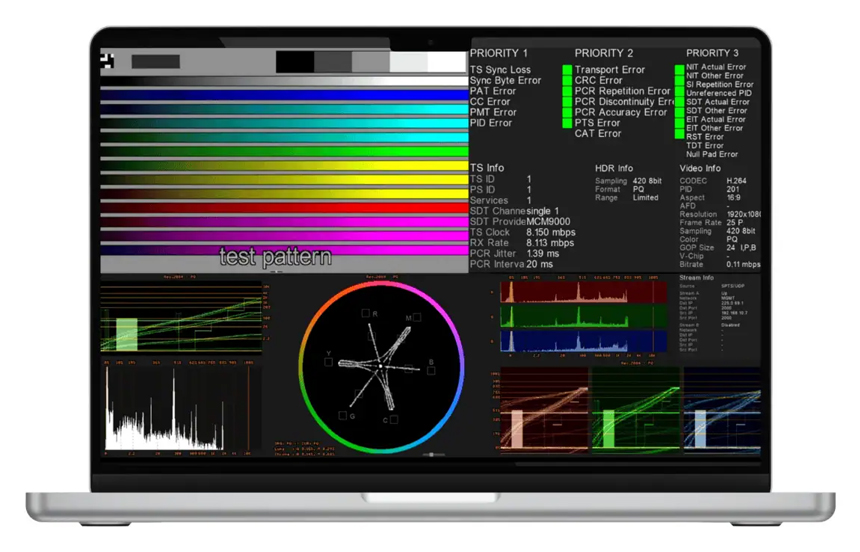Click the PCR Accuracy Error label
860x552 pixels.
pos(620,113)
